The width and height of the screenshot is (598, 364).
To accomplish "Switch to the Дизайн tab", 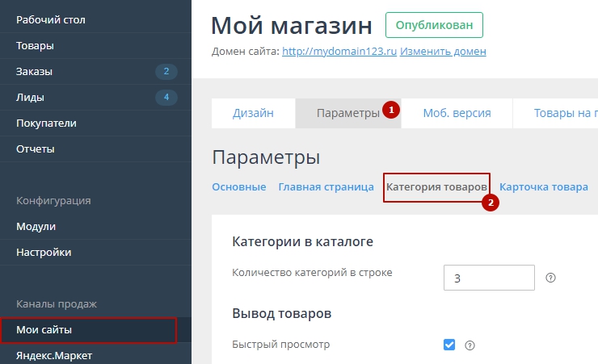I will [253, 113].
